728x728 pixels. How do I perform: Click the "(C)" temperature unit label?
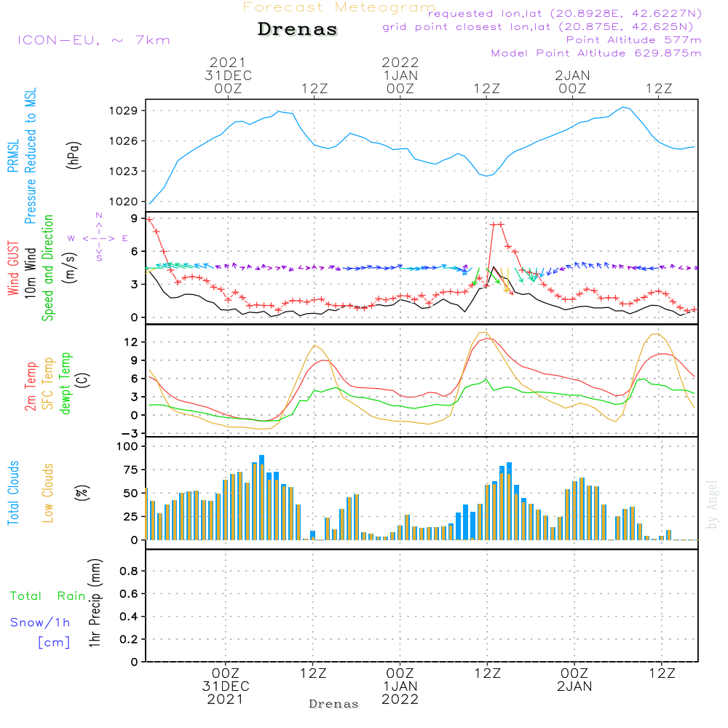point(83,380)
